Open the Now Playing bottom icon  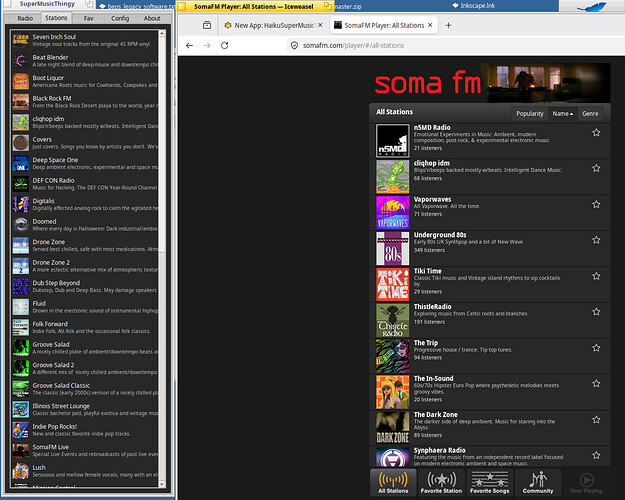(x=586, y=482)
